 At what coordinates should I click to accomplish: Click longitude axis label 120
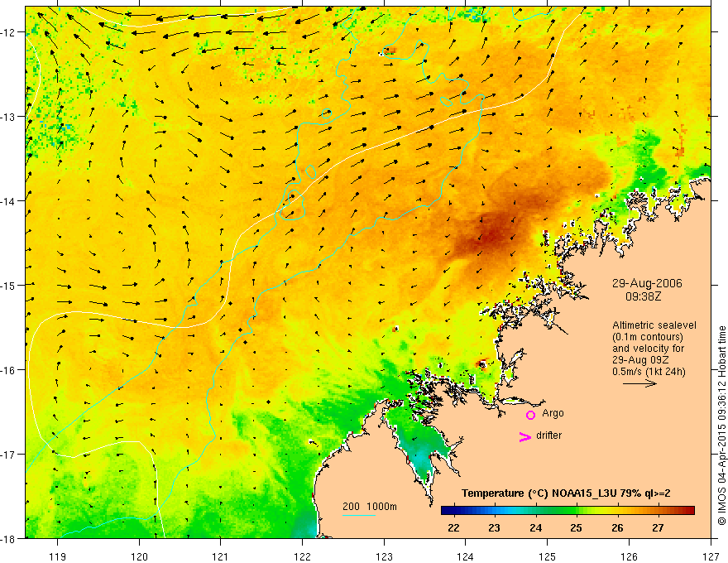pos(139,557)
